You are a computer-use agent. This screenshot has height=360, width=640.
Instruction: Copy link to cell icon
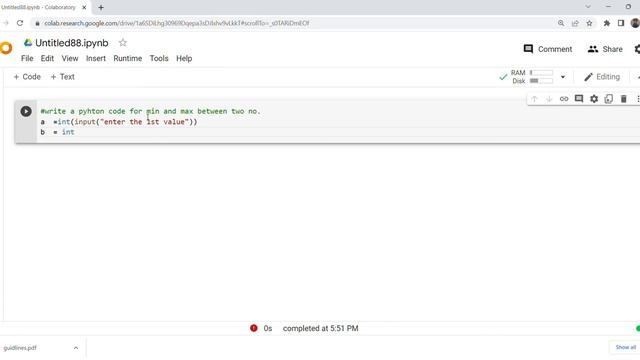(x=564, y=99)
